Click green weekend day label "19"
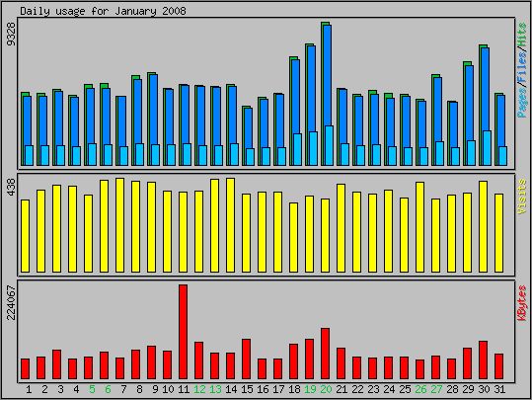The width and height of the screenshot is (532, 400). 310,389
